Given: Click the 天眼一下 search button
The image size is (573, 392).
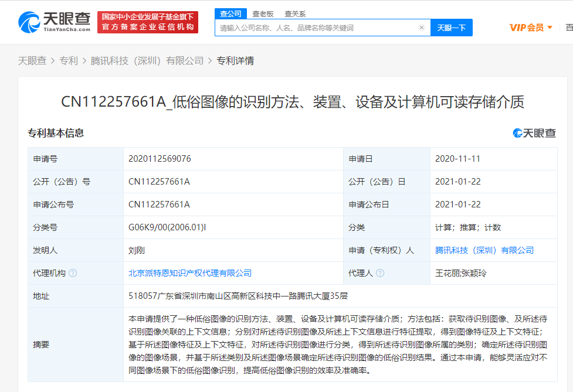Looking at the screenshot, I should [x=451, y=27].
